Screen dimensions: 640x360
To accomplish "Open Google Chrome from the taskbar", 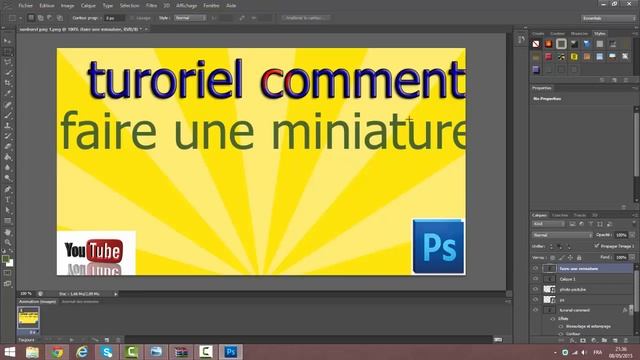I will (x=57, y=352).
